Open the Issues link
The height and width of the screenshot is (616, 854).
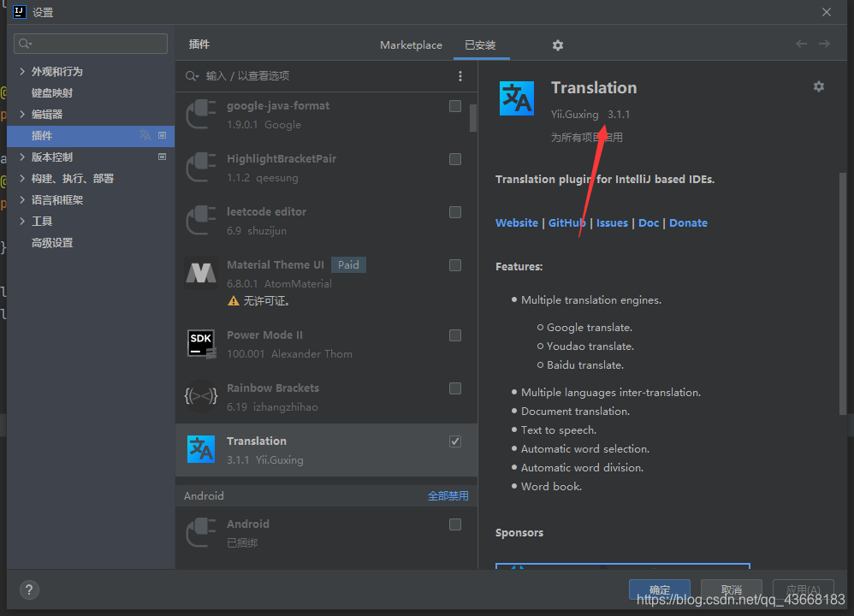[x=612, y=222]
